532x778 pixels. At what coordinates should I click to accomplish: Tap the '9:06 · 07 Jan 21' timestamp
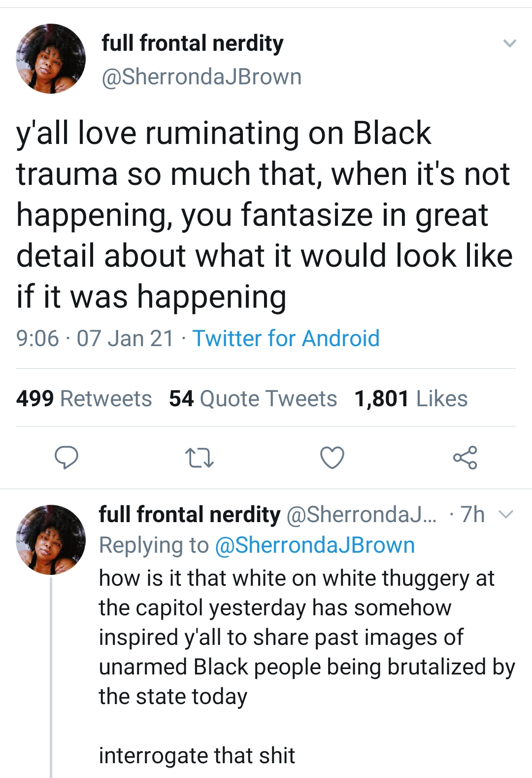(95, 339)
